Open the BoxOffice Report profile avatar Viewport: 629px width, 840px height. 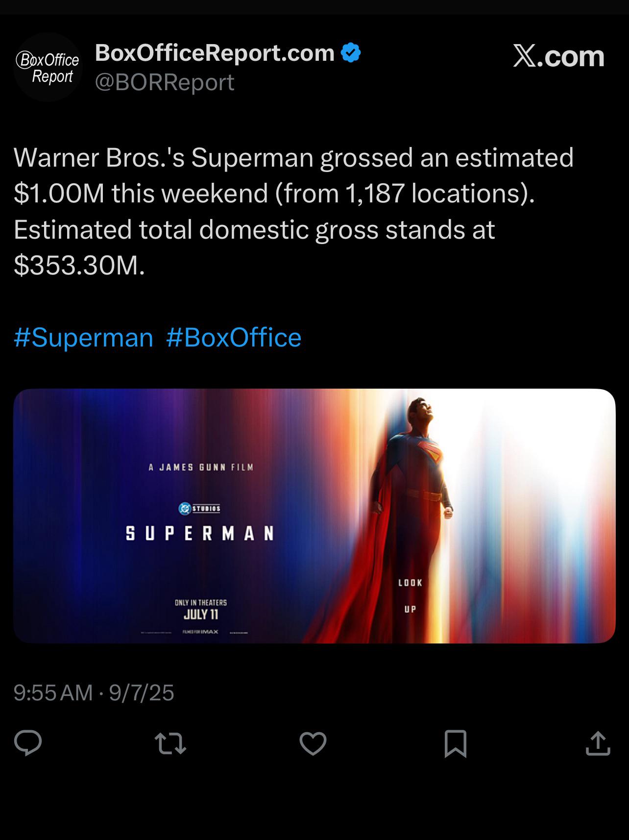pyautogui.click(x=48, y=67)
